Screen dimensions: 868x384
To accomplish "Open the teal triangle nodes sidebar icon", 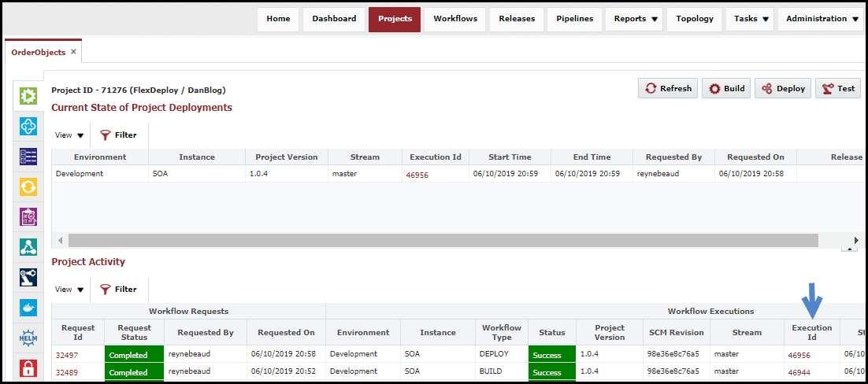I will point(28,247).
